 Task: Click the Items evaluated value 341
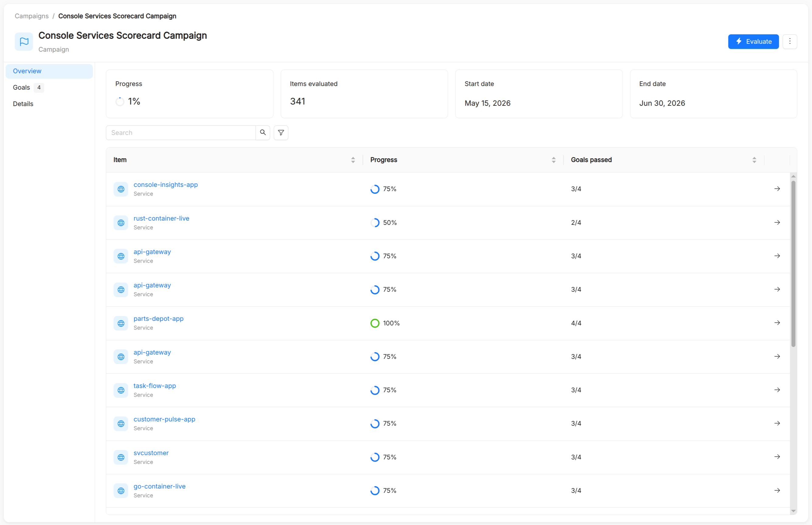[298, 101]
